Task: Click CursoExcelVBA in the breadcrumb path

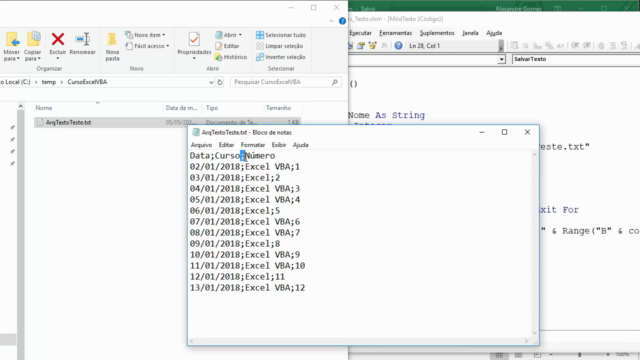Action: click(87, 82)
